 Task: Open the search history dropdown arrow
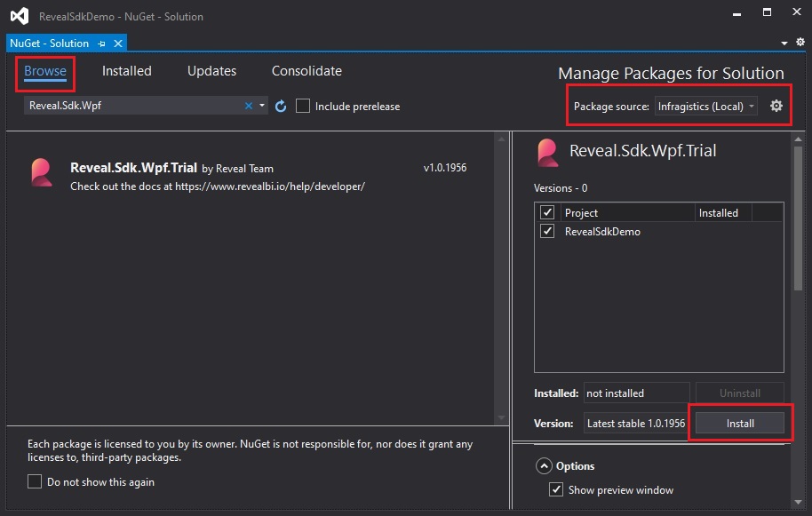(262, 106)
